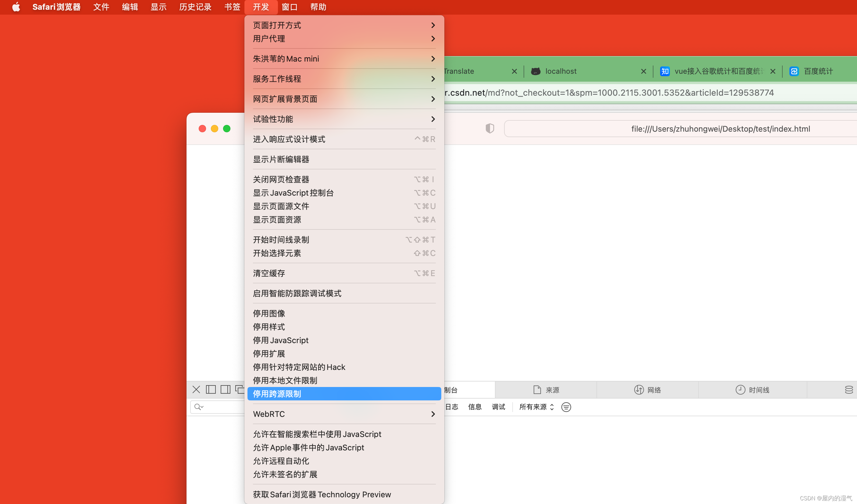Dock inspector to the right side icon
The width and height of the screenshot is (857, 504).
tap(225, 389)
